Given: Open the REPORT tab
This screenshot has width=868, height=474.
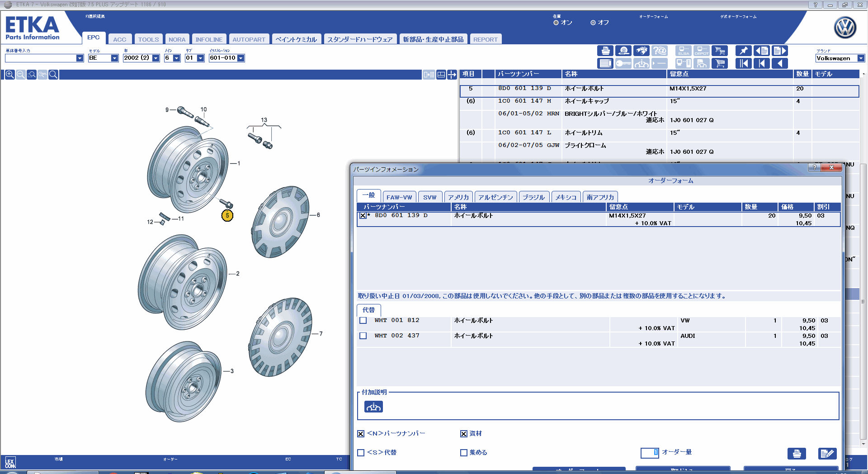Looking at the screenshot, I should click(486, 39).
